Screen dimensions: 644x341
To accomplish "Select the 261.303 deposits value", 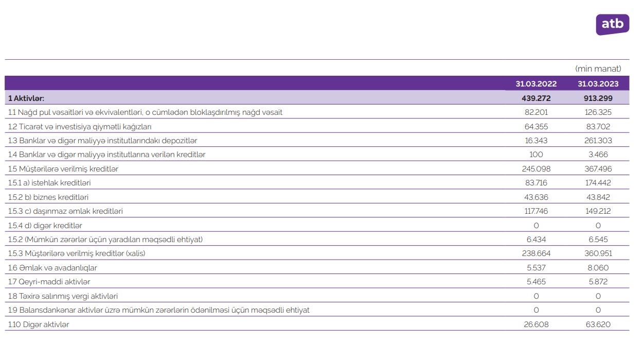I will tap(598, 141).
